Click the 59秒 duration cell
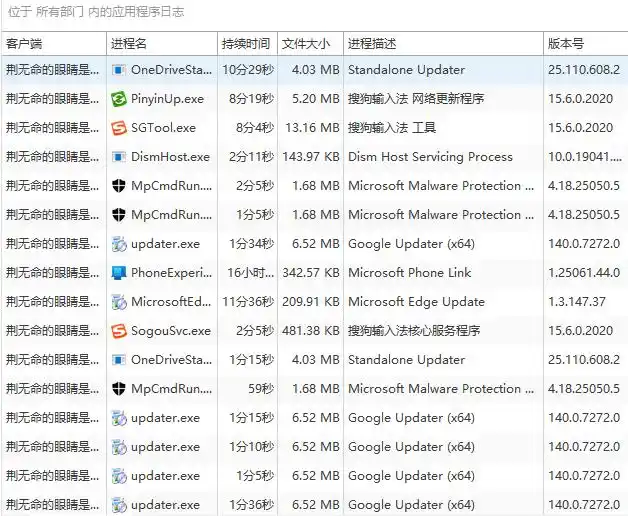This screenshot has height=516, width=628. (261, 389)
